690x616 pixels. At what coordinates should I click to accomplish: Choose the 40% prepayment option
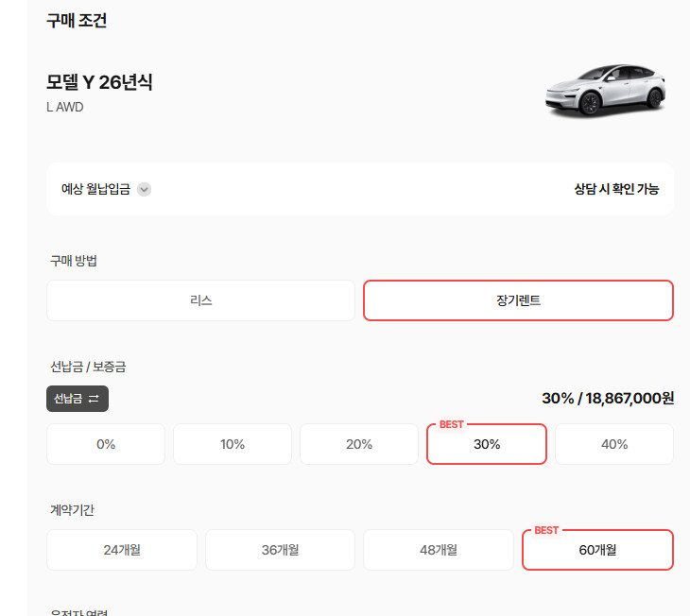pos(614,444)
